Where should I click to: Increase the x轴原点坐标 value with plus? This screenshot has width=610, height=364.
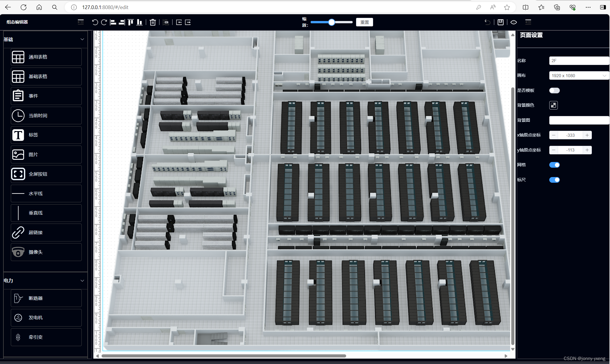[x=587, y=135]
